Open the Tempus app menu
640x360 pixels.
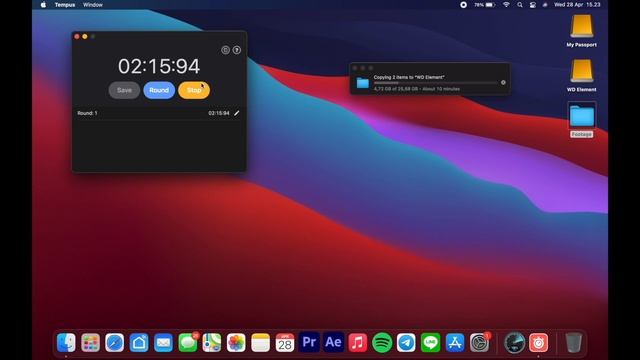(x=65, y=5)
